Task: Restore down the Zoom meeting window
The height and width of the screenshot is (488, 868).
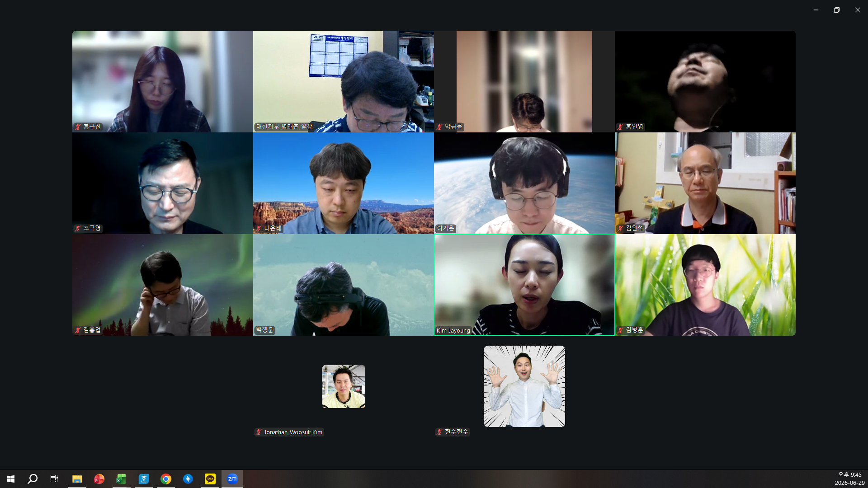Action: click(837, 10)
